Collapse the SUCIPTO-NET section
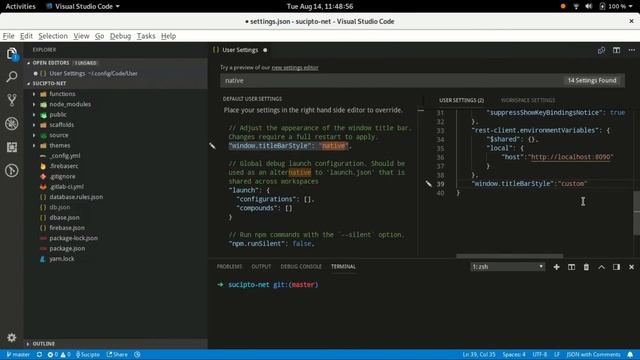The image size is (640, 360). coord(49,83)
